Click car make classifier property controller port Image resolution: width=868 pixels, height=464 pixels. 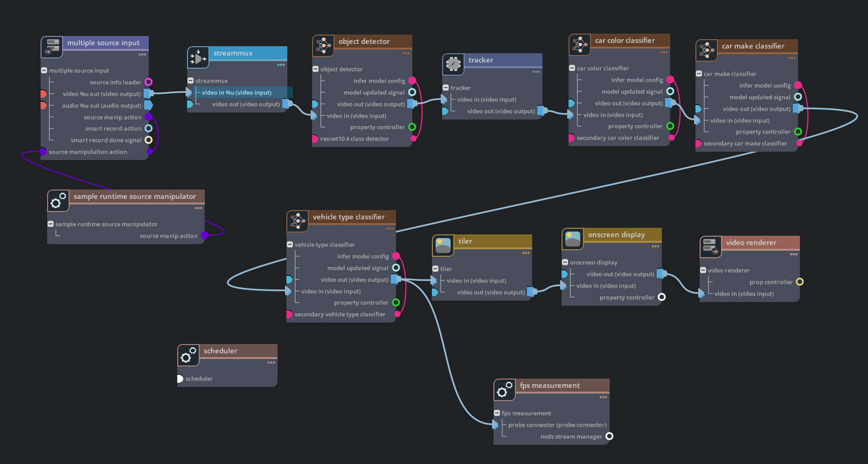(x=798, y=132)
